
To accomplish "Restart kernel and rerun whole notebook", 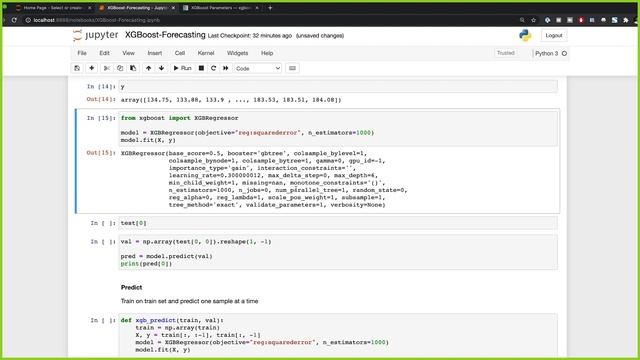I will pyautogui.click(x=226, y=68).
